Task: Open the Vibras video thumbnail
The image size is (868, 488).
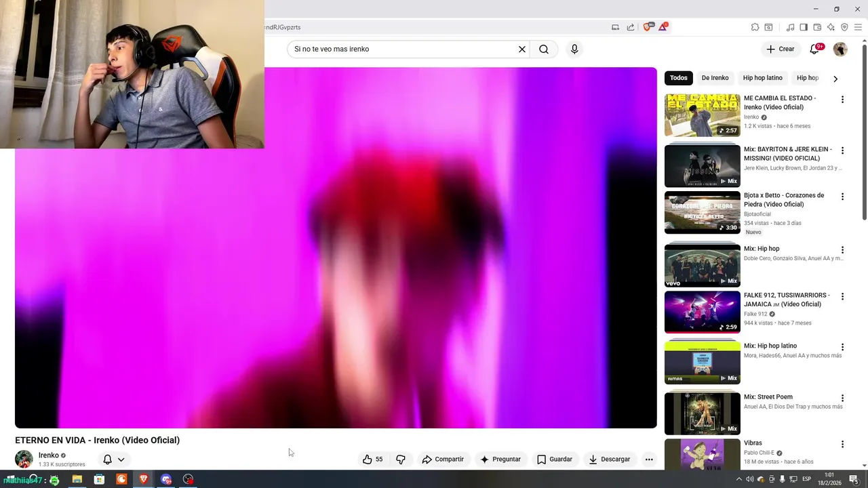Action: coord(703,454)
